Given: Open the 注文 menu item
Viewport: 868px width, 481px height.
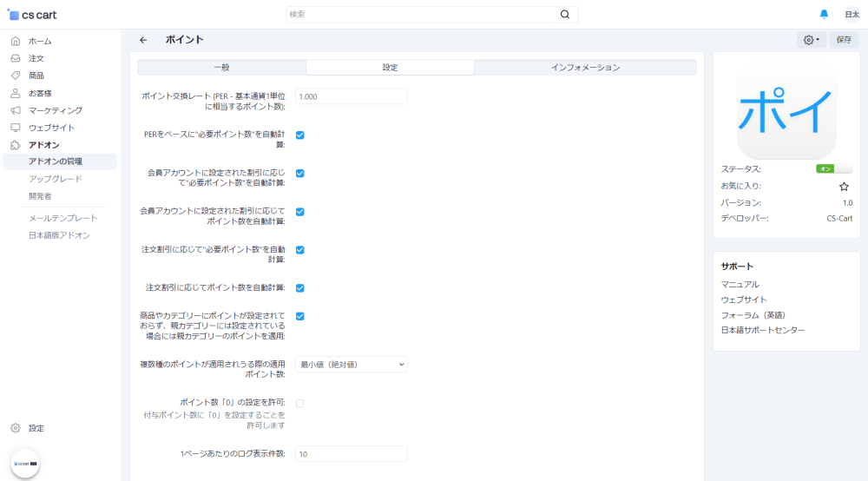Looking at the screenshot, I should click(36, 58).
